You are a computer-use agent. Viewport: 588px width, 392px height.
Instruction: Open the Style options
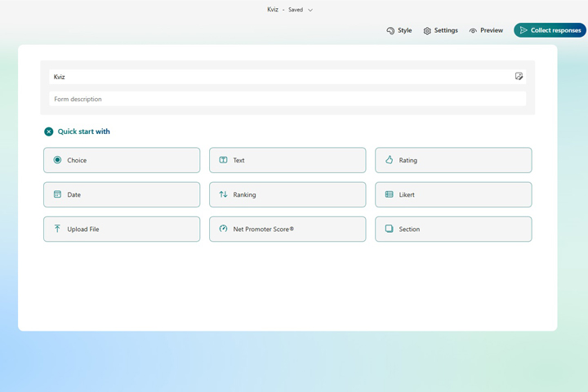tap(399, 30)
